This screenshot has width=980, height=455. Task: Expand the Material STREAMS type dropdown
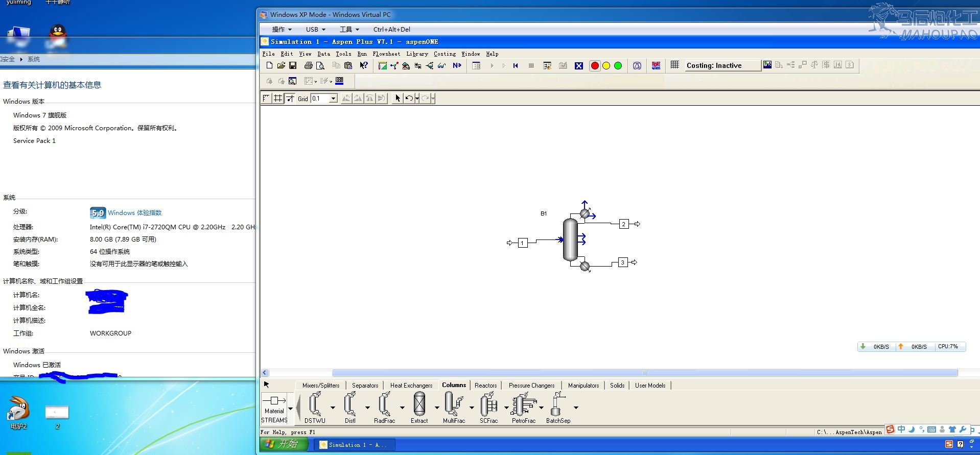(x=291, y=408)
